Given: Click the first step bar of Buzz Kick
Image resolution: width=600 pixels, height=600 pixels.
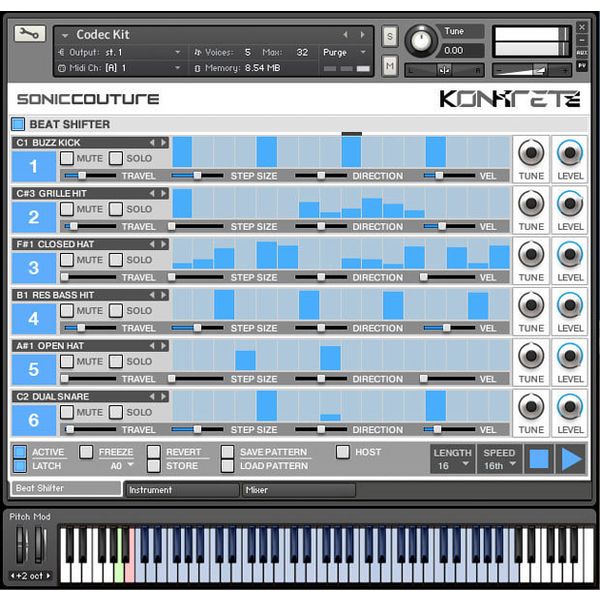Looking at the screenshot, I should tap(182, 152).
